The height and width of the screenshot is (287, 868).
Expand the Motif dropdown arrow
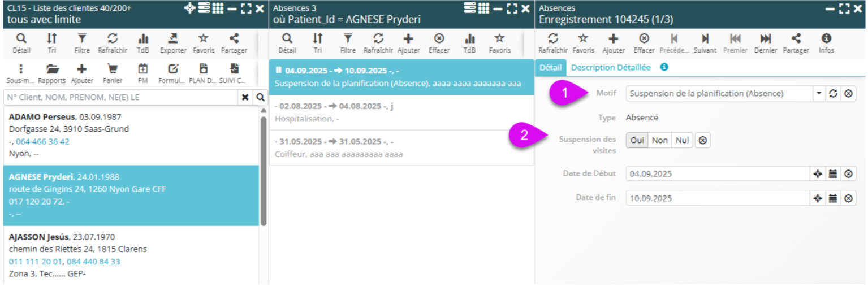[819, 94]
